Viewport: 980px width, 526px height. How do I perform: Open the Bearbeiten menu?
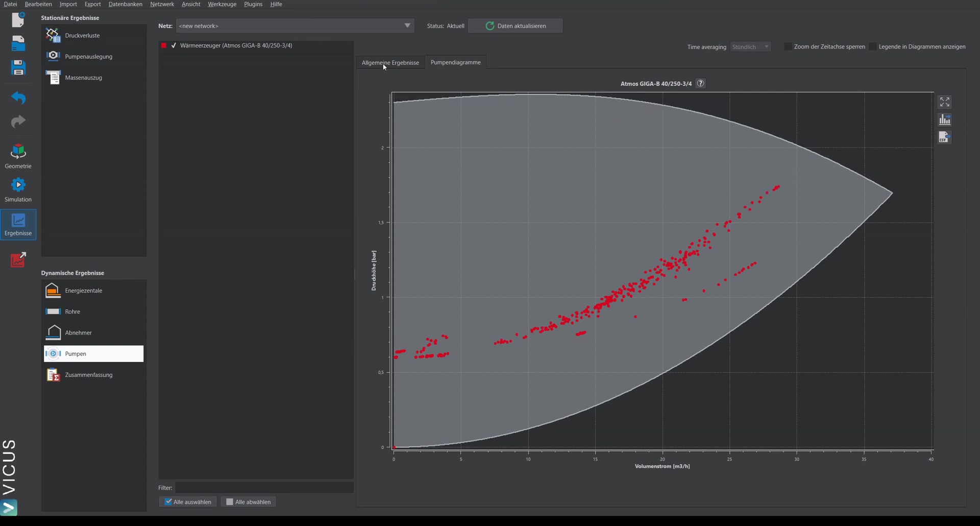tap(38, 4)
